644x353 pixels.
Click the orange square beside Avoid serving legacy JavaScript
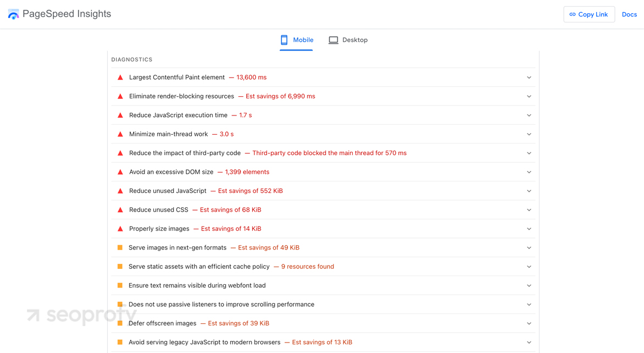(120, 342)
